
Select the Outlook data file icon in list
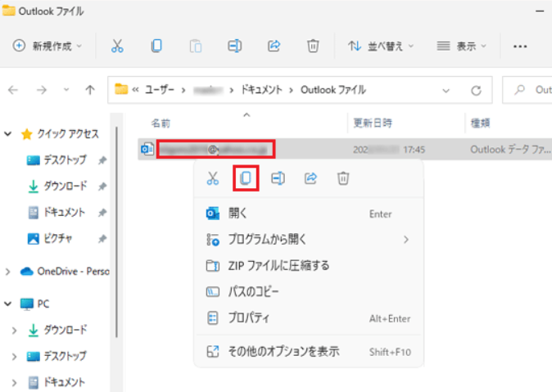(147, 149)
